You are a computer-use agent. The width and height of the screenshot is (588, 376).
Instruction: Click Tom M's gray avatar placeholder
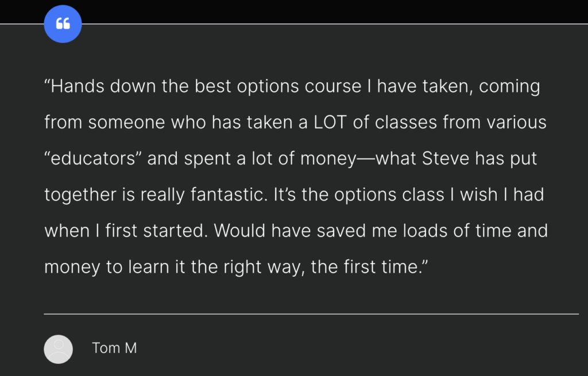(x=58, y=349)
